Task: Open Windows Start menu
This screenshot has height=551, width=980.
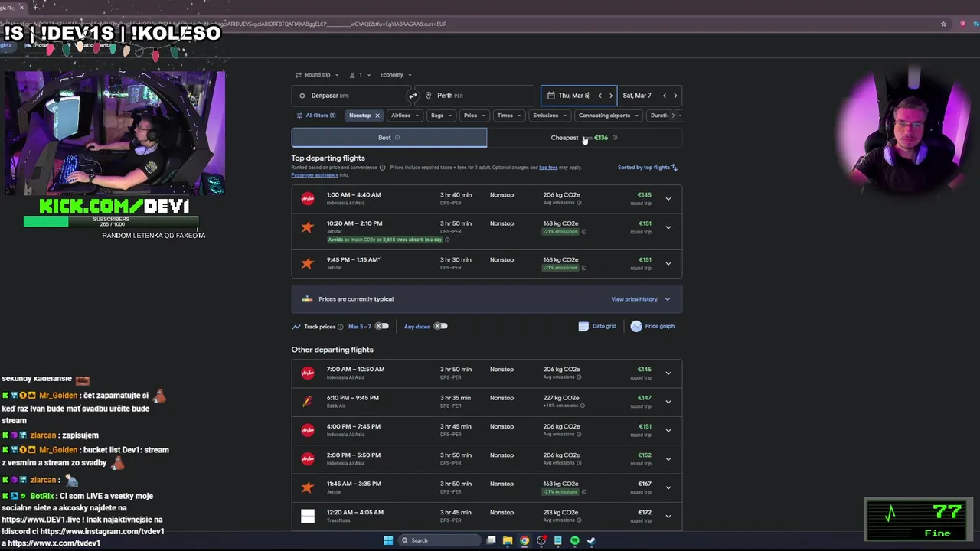Action: (388, 540)
